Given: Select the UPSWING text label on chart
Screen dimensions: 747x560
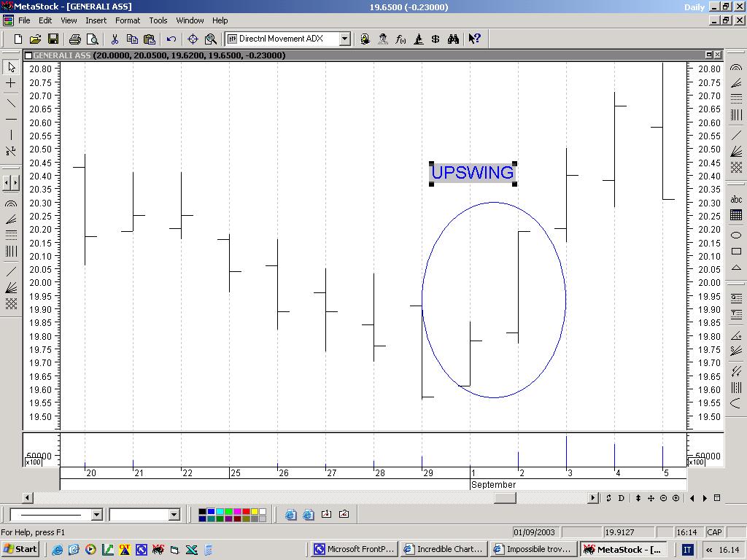Looking at the screenshot, I should coord(473,173).
